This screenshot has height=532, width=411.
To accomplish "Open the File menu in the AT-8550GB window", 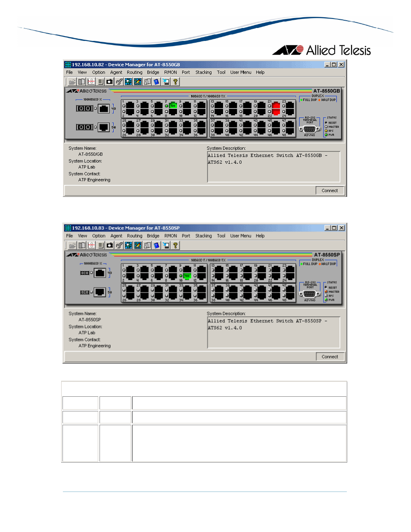I will (69, 72).
